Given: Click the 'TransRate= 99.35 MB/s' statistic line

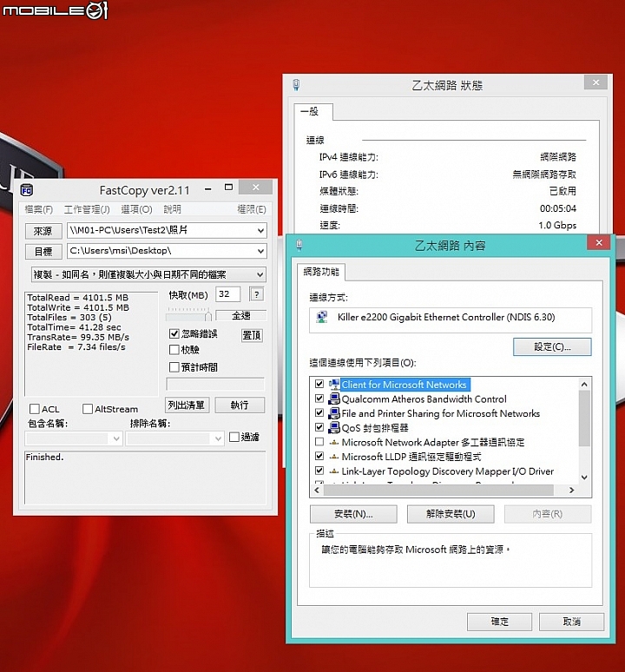Looking at the screenshot, I should click(x=78, y=337).
